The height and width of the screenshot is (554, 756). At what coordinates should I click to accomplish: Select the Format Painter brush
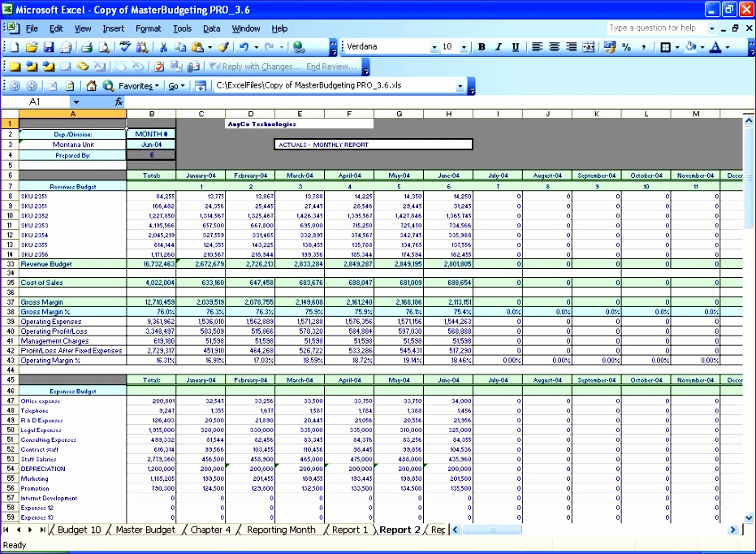[223, 47]
